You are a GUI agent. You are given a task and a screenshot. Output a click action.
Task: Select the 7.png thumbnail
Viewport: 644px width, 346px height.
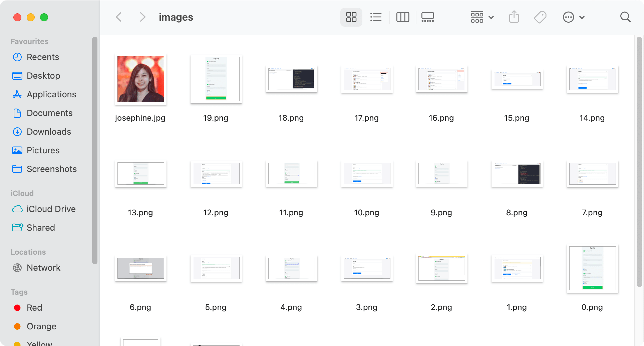click(593, 174)
